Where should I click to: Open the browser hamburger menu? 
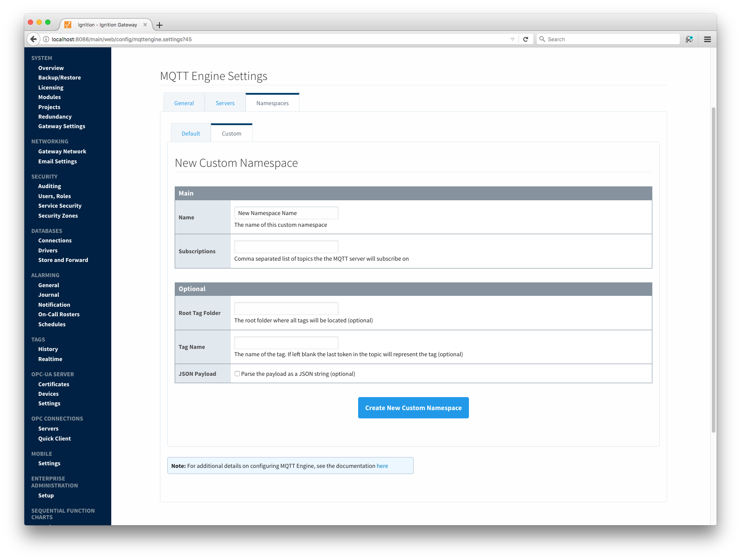coord(708,39)
